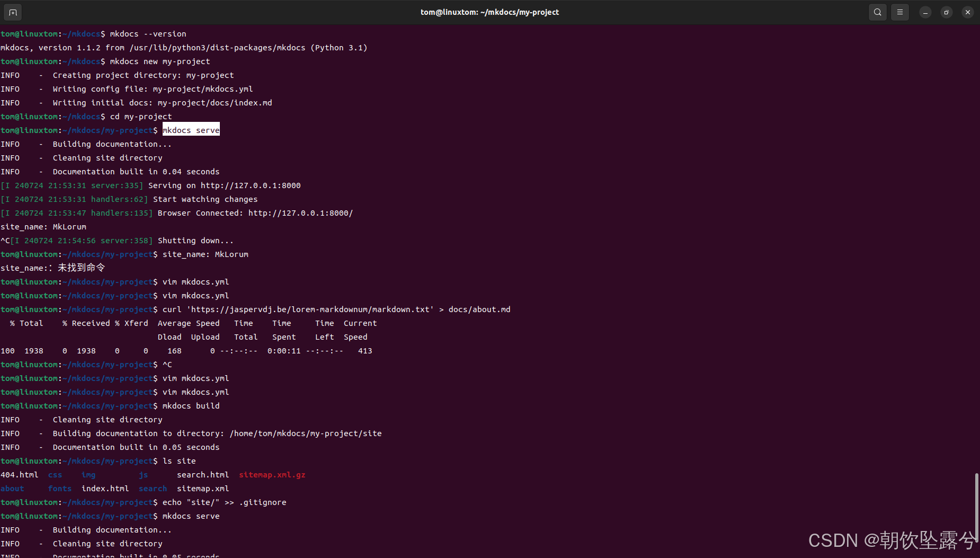Click 'Current' curl column header

pos(360,323)
